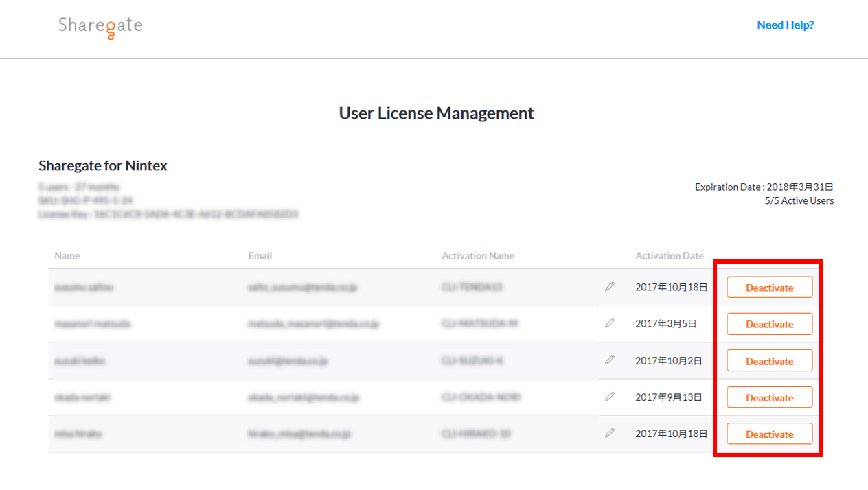Screen dimensions: 868x490
Task: Deactivate the first user in the table
Action: click(769, 288)
